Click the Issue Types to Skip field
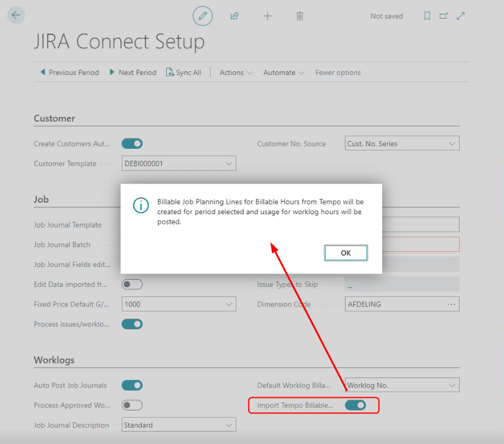This screenshot has width=504, height=444. coord(402,284)
